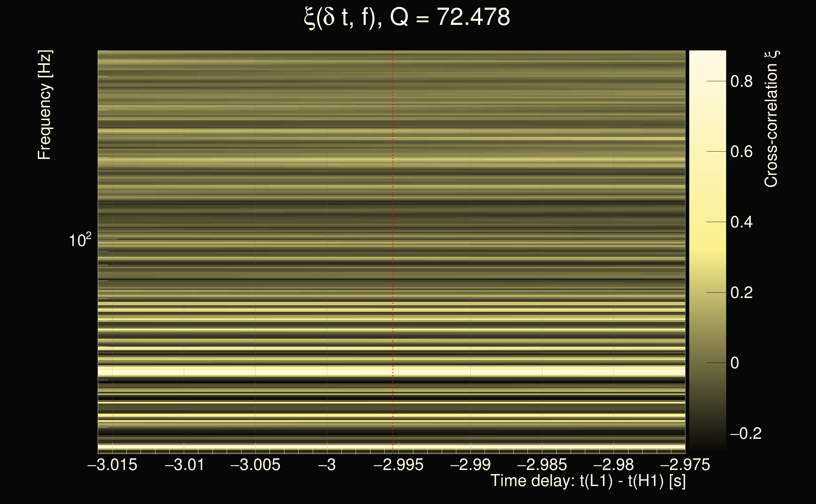Click the 0.4 mark on the colorbar
The height and width of the screenshot is (504, 816).
coord(741,222)
